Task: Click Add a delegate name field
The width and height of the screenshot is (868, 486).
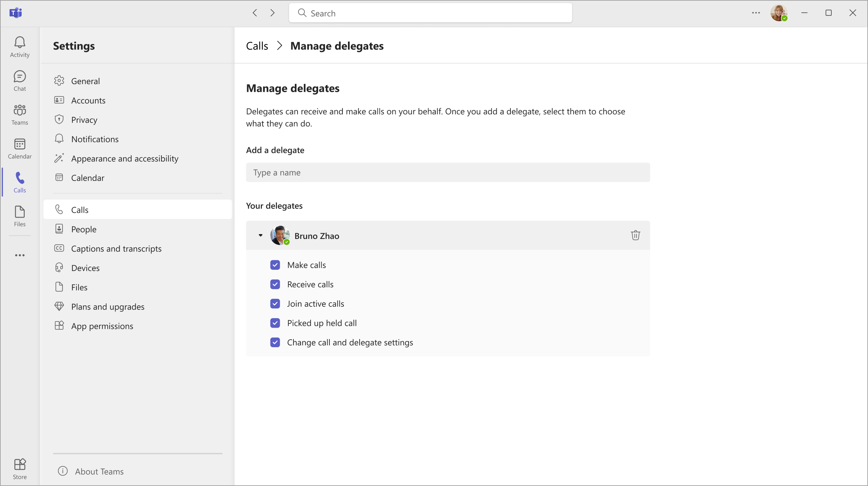Action: click(448, 172)
